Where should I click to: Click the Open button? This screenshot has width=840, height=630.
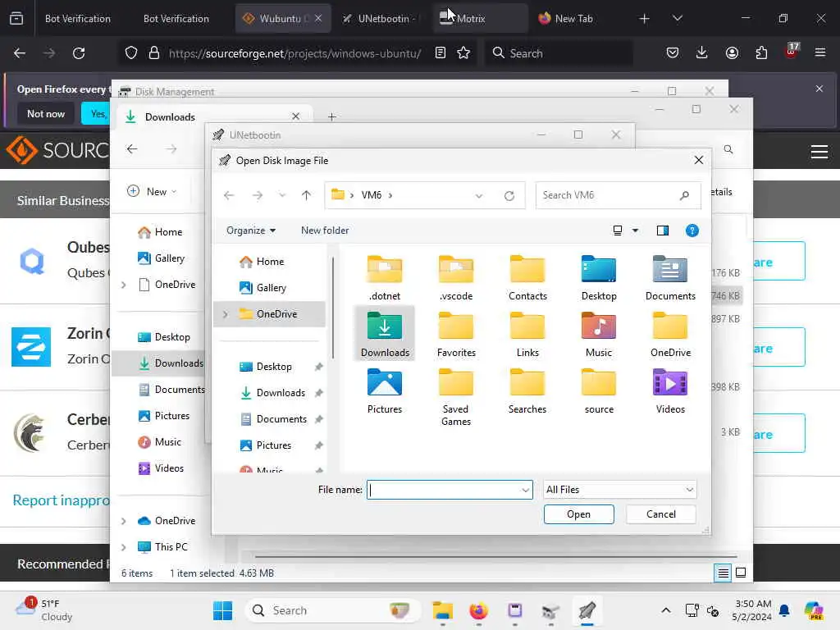[578, 514]
